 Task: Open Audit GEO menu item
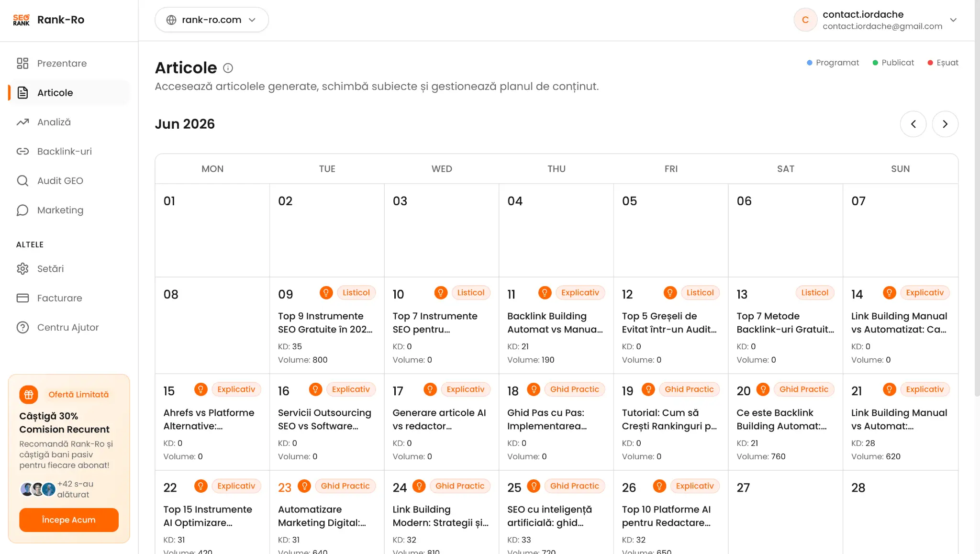69,181
